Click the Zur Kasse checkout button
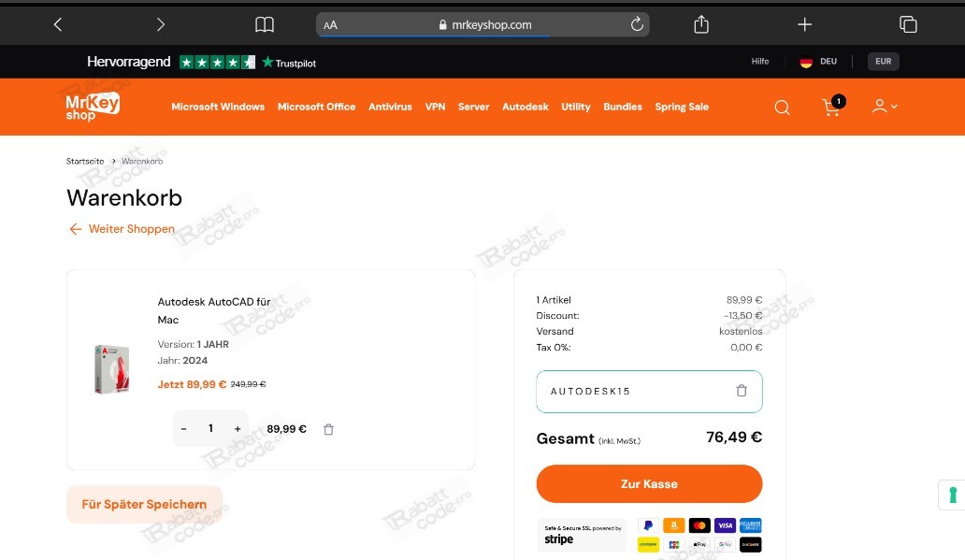The image size is (965, 560). (649, 483)
